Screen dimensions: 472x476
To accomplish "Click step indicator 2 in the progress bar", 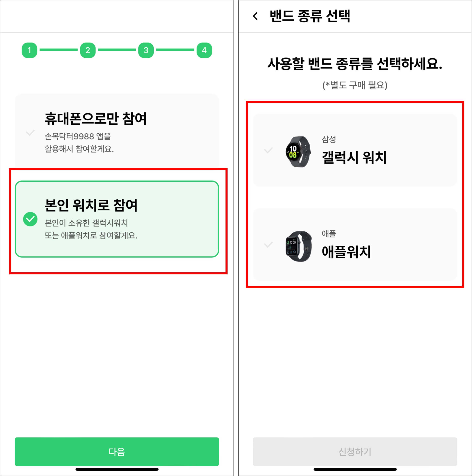I will [88, 50].
